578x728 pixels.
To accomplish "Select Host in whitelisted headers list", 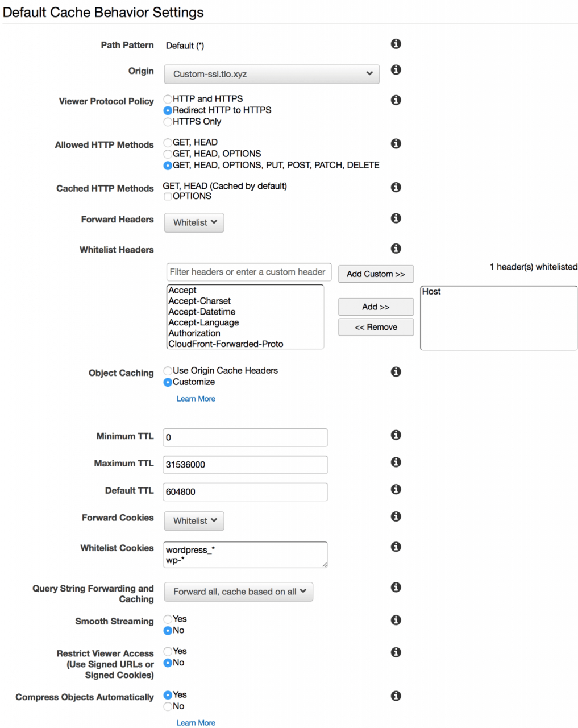I will click(431, 292).
